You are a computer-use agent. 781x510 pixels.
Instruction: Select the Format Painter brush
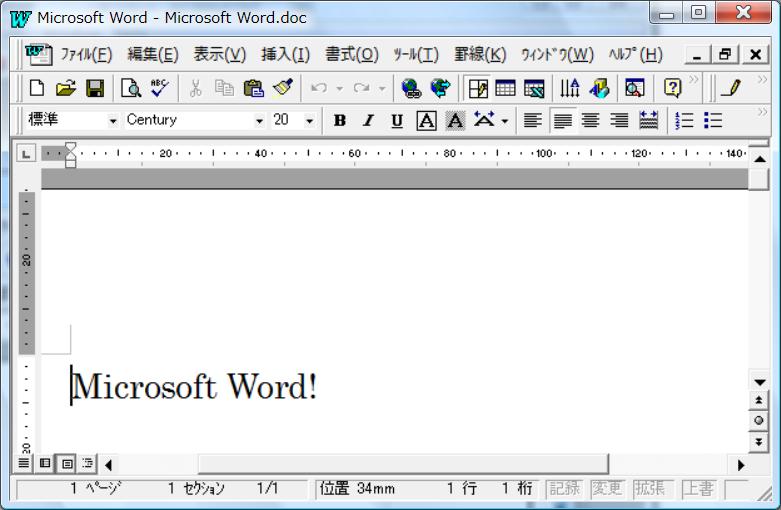click(283, 89)
